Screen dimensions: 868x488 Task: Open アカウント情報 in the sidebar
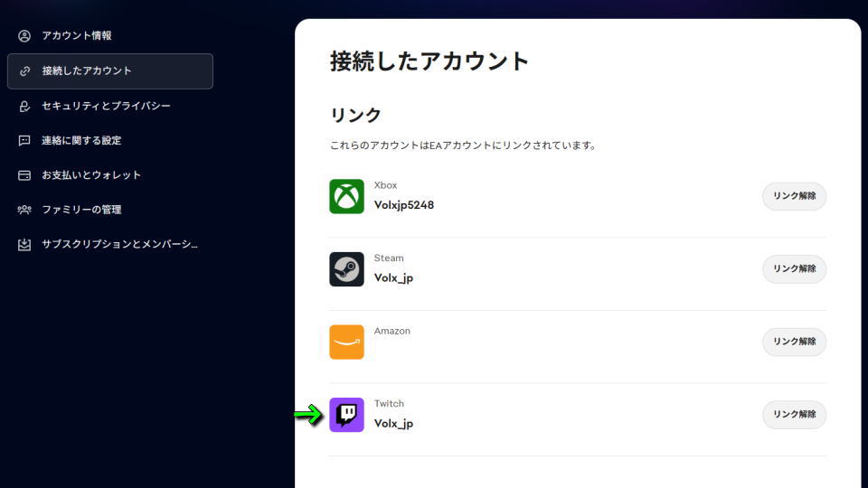(x=77, y=36)
